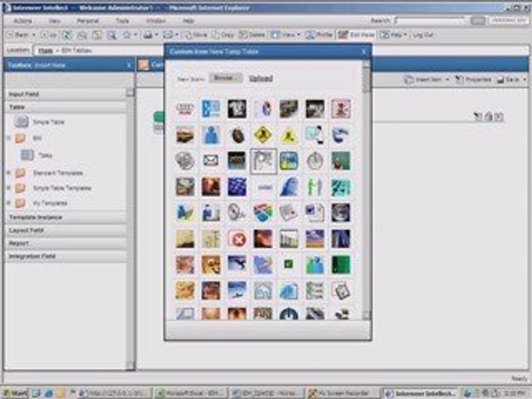Click the Move toolbar button
Image resolution: width=532 pixels, height=399 pixels.
click(196, 34)
